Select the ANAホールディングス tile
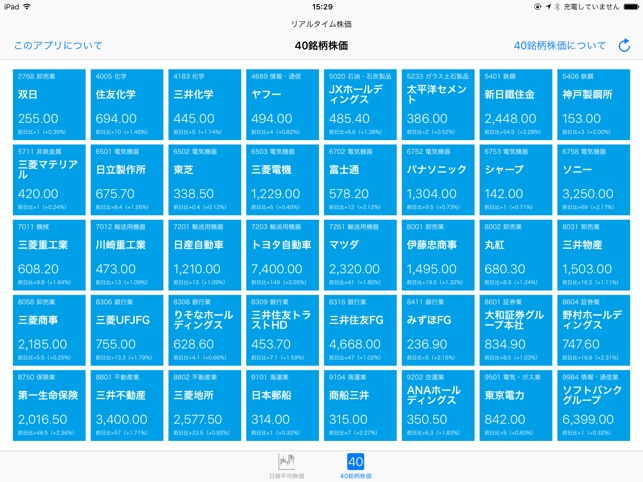The width and height of the screenshot is (643, 482). (x=438, y=406)
